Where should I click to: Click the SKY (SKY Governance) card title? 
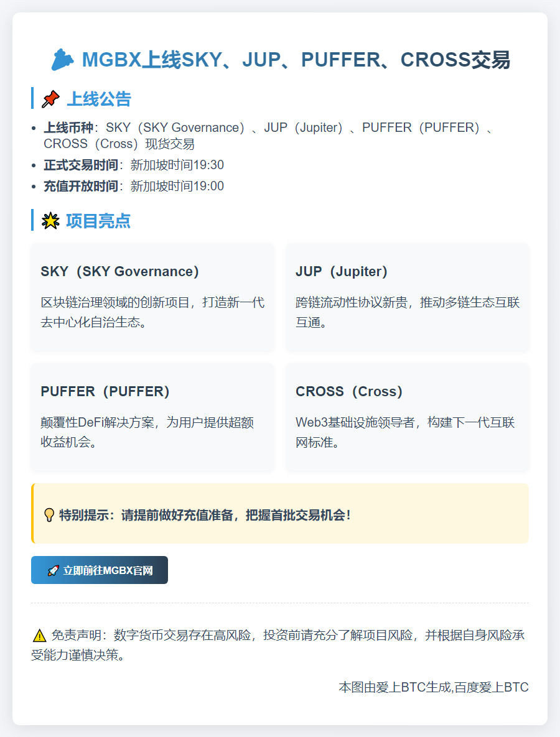pos(120,271)
